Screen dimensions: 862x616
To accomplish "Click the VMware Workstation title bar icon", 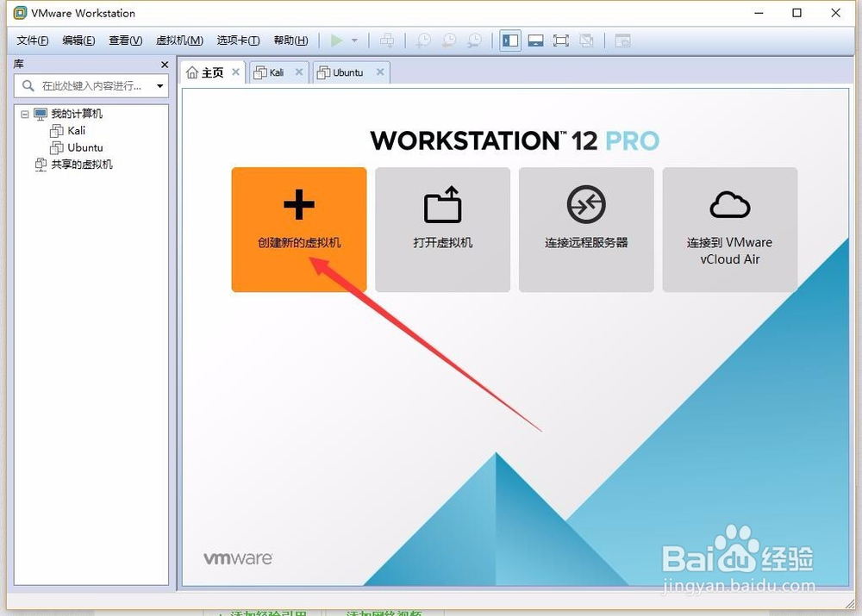I will (x=20, y=13).
